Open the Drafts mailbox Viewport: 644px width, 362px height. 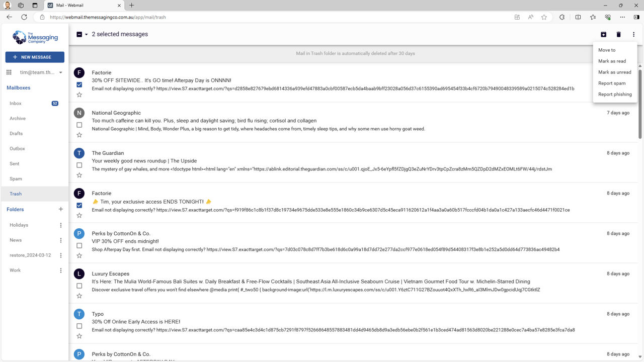pyautogui.click(x=35, y=134)
